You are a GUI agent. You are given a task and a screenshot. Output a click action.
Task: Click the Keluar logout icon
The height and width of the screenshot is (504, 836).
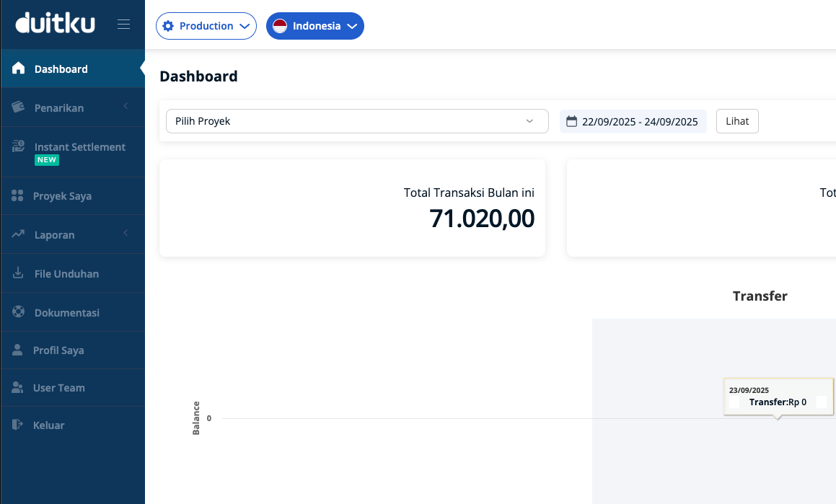(18, 425)
